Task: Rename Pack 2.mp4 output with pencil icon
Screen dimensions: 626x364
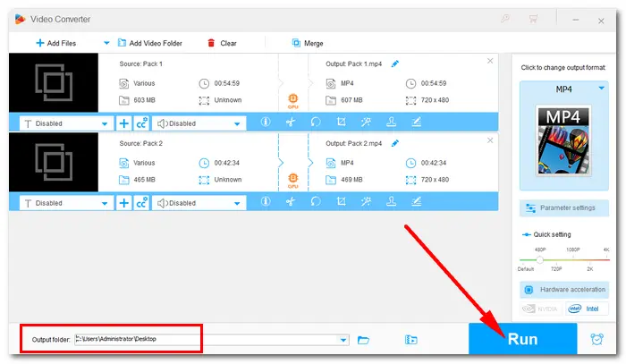Action: point(395,143)
